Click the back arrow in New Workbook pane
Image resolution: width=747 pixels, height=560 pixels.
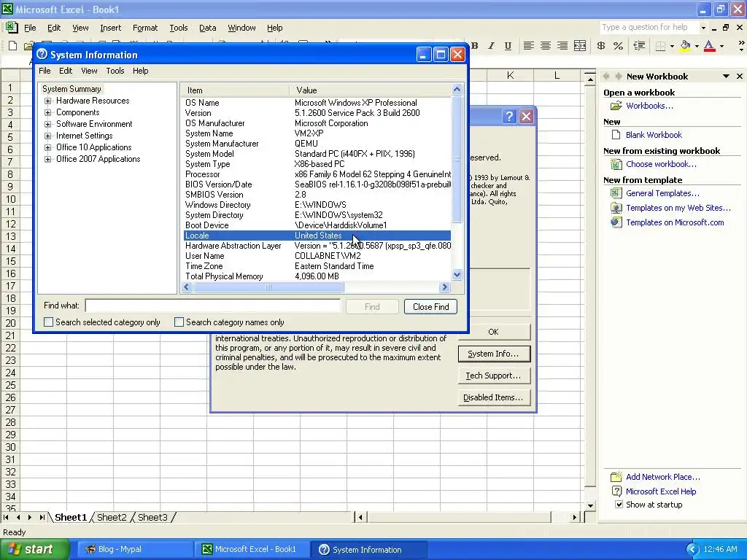[x=606, y=76]
